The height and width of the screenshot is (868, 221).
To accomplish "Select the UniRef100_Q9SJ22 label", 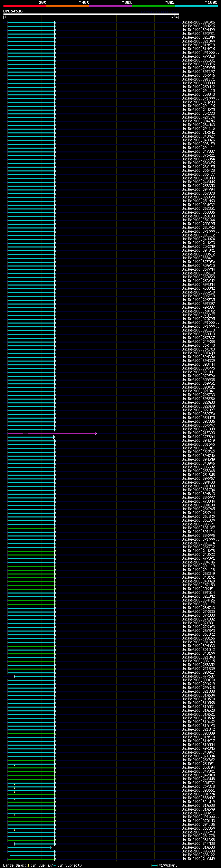I will point(198,855).
